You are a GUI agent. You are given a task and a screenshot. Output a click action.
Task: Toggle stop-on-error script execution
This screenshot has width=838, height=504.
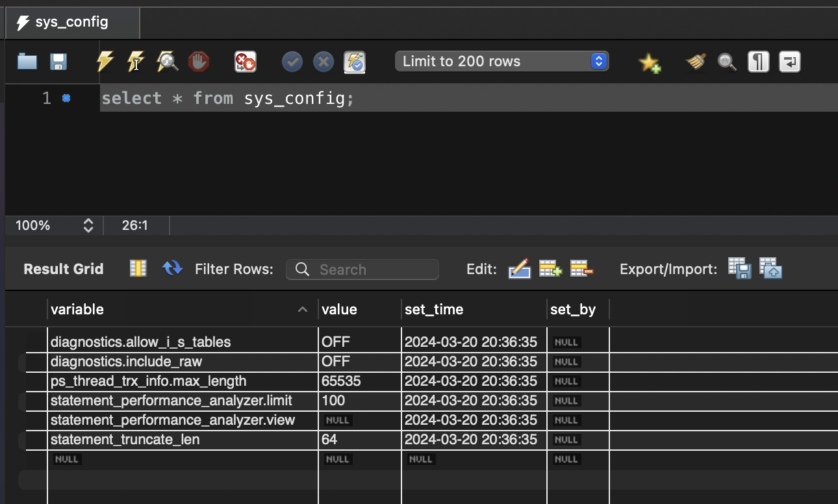pos(245,62)
